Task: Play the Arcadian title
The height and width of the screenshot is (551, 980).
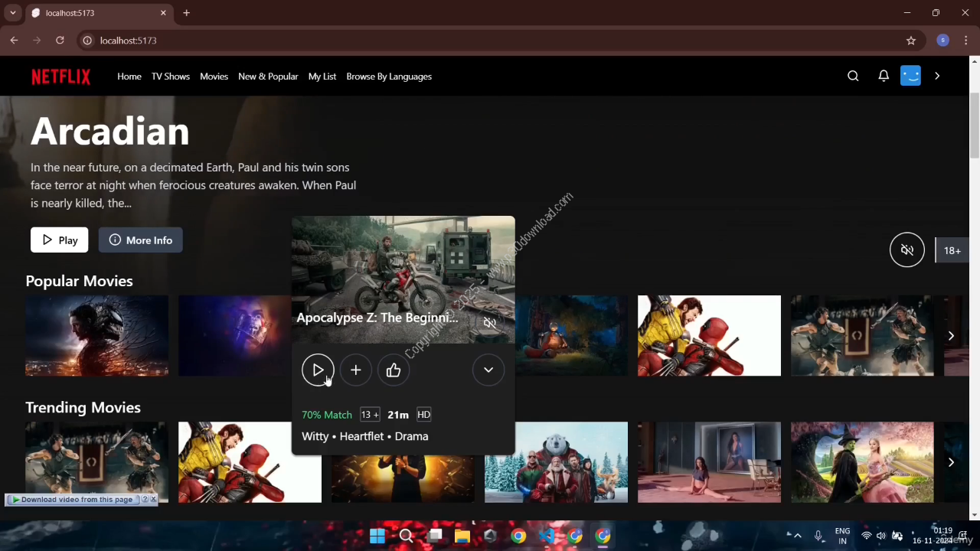Action: [x=60, y=240]
